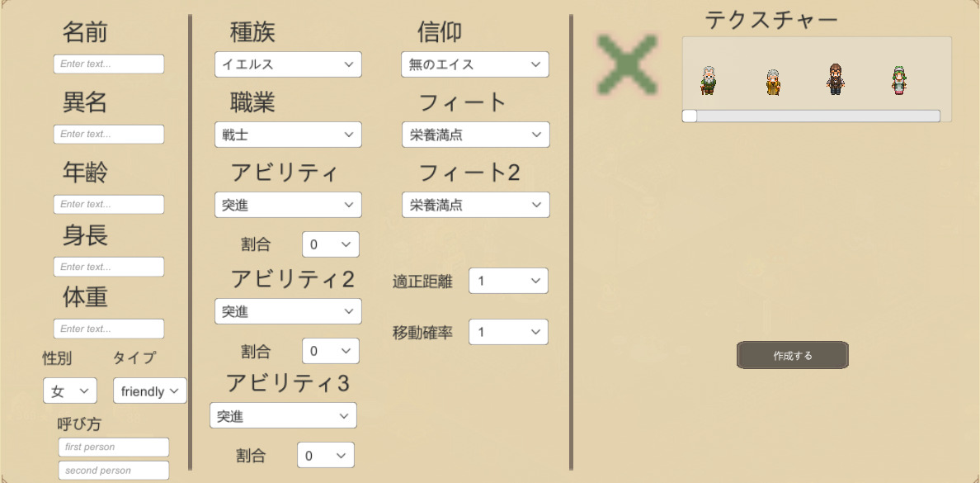Click the first person input field
The height and width of the screenshot is (483, 980).
click(x=114, y=447)
